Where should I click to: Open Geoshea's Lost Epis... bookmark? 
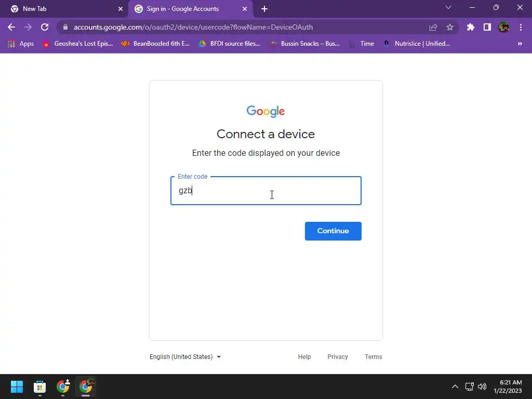point(78,44)
